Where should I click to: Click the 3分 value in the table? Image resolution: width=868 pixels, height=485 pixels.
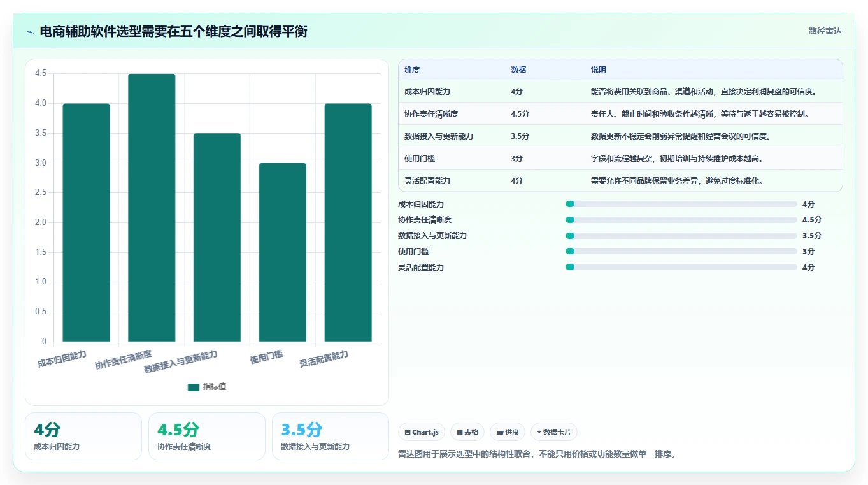(x=516, y=159)
